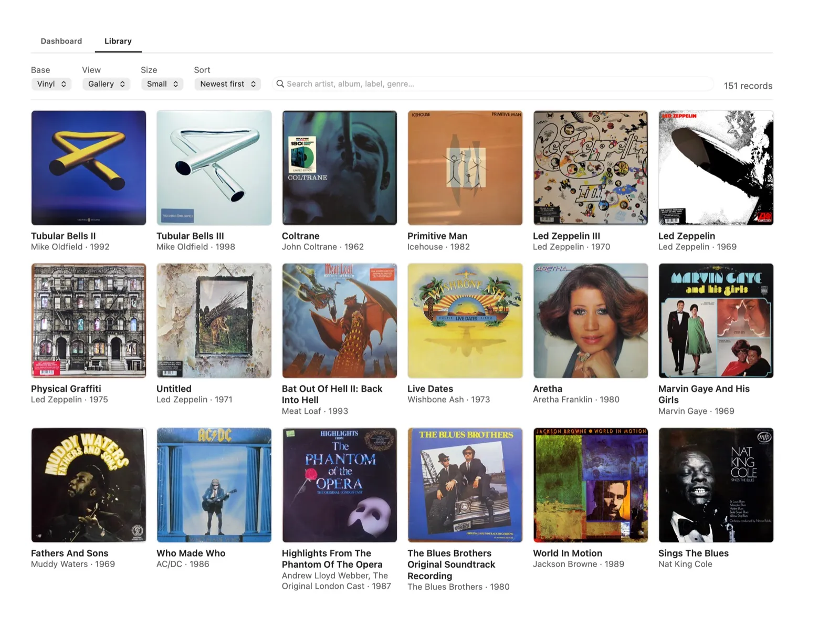Click the 'Nat King Cole' artist text
The image size is (840, 637).
tap(686, 564)
